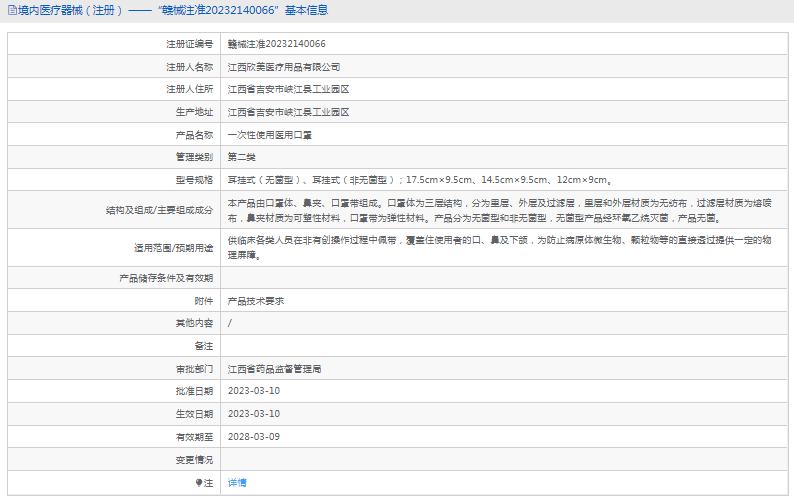Click the structure description starting 本产品由口罩体
Viewport: 794px width, 501px height.
point(499,210)
